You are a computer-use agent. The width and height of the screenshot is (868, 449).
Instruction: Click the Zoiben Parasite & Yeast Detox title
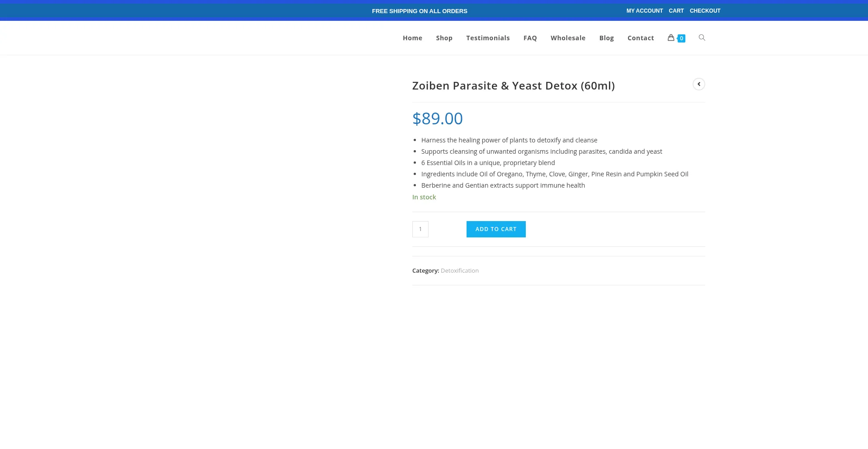pos(513,86)
